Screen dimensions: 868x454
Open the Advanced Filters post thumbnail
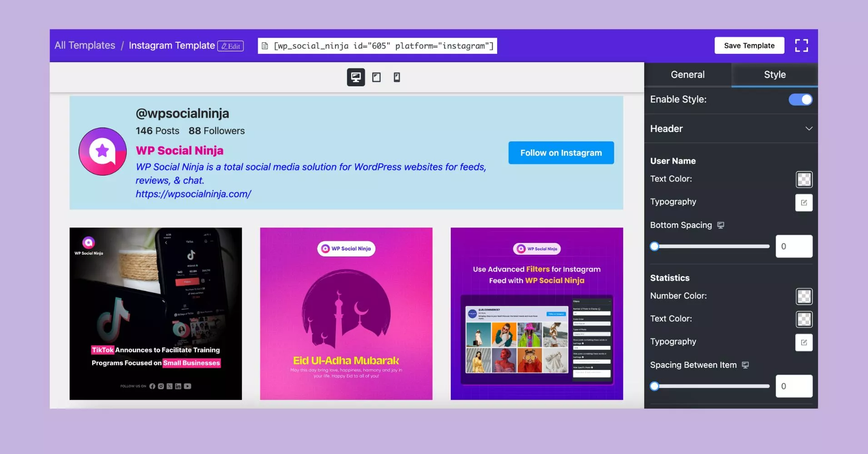537,314
